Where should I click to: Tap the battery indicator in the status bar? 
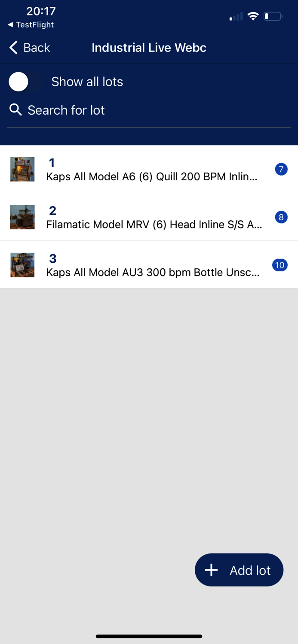coord(272,16)
